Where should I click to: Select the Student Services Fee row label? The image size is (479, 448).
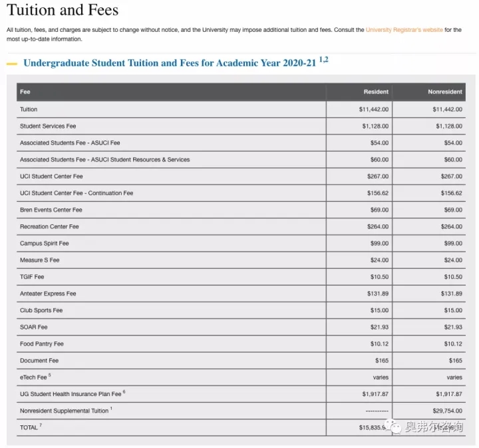[48, 126]
